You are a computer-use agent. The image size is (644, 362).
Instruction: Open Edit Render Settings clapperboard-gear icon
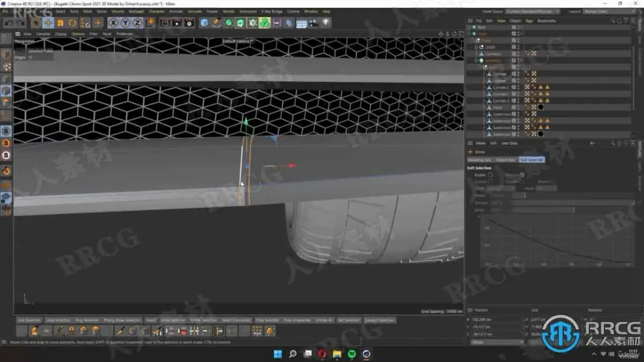coord(189,23)
